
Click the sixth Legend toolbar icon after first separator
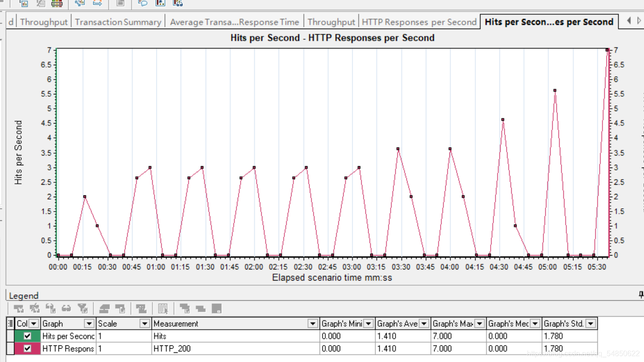click(104, 308)
